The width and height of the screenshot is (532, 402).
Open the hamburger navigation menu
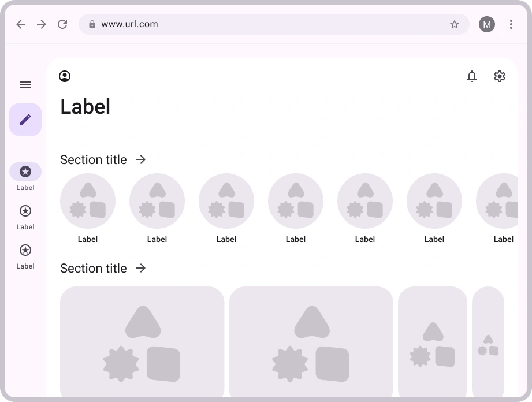pos(25,85)
